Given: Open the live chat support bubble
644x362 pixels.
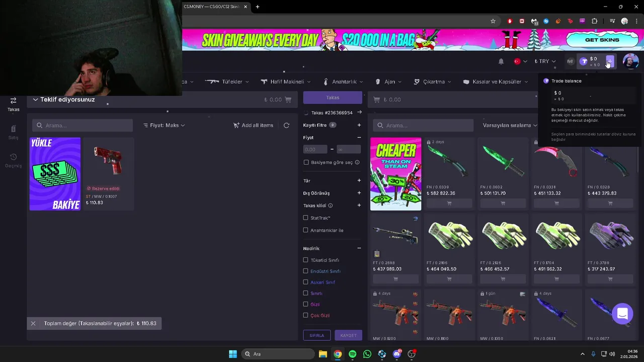Looking at the screenshot, I should coord(622,314).
